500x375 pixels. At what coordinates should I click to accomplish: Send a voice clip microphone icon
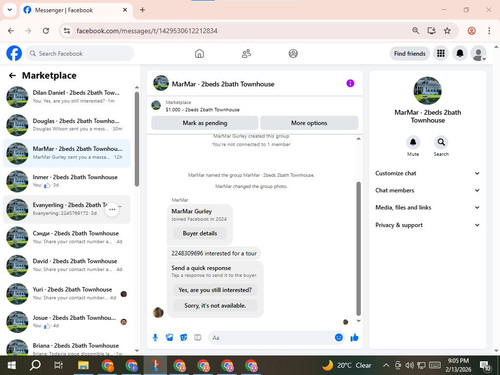tap(155, 338)
